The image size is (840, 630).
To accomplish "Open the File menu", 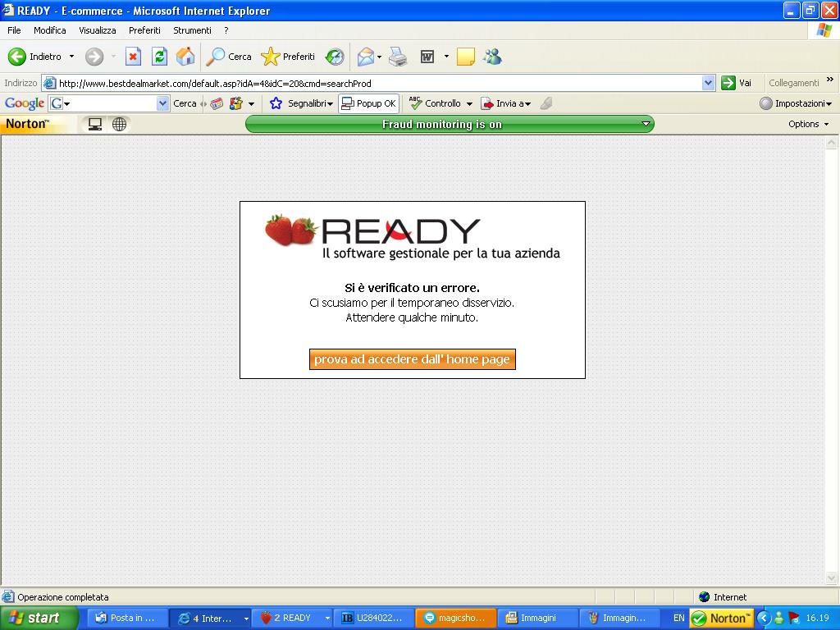I will 14,30.
